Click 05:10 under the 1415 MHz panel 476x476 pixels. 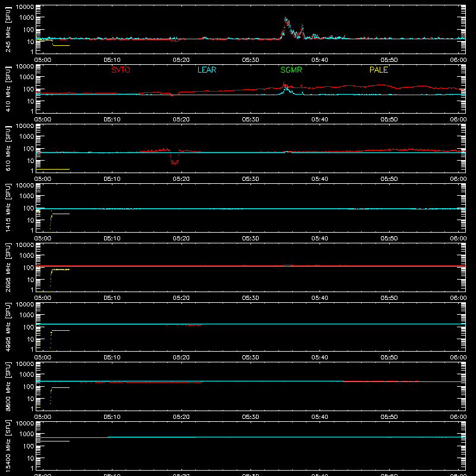pos(112,239)
